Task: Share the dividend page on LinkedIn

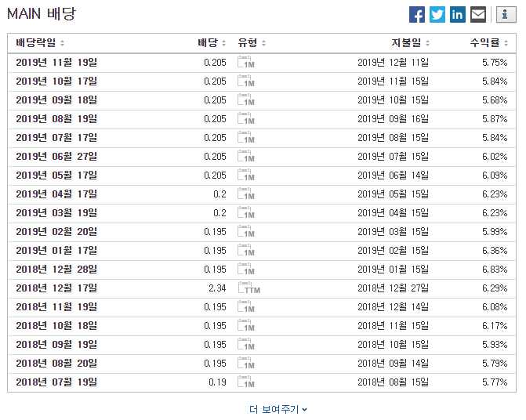Action: click(458, 15)
